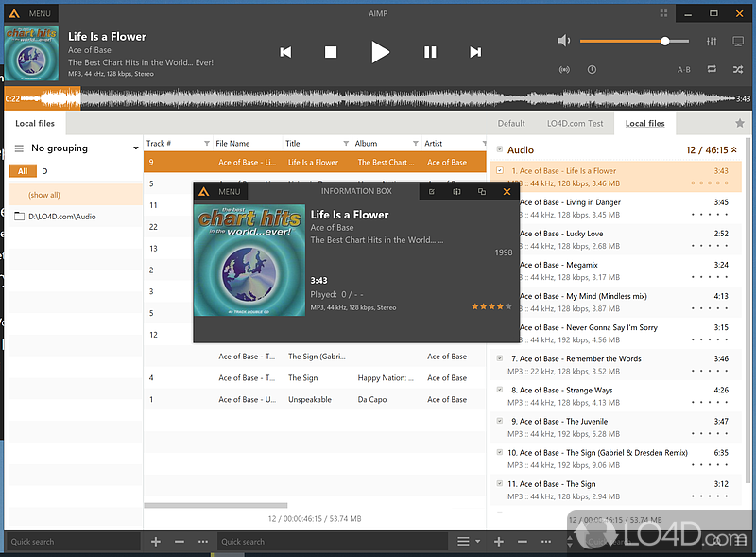This screenshot has width=756, height=557.
Task: Toggle checkbox for The Juvenile track
Action: [500, 421]
